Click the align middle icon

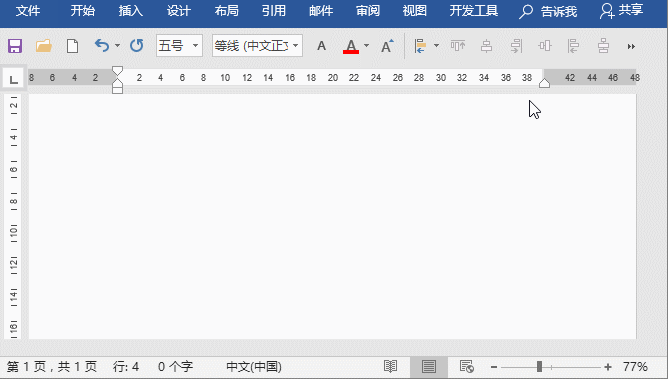point(603,46)
